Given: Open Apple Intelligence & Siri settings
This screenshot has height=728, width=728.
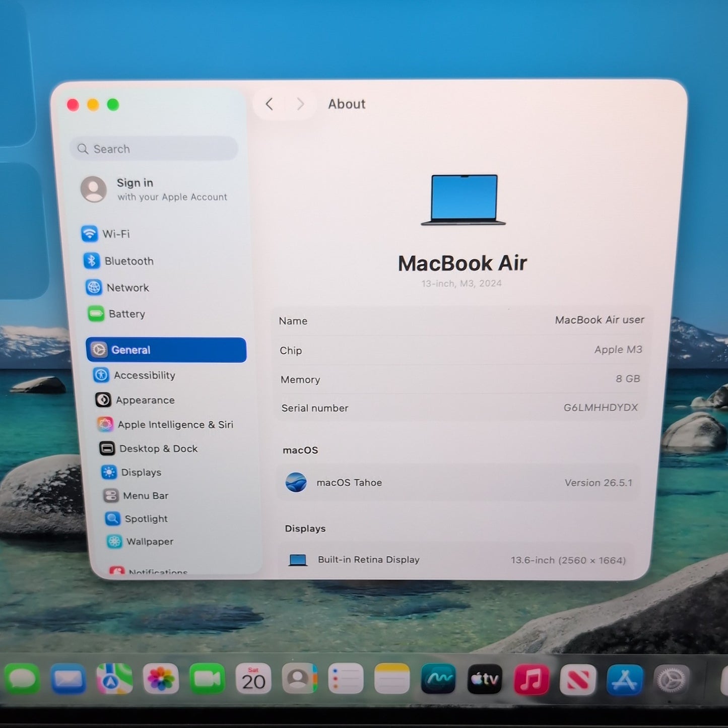Looking at the screenshot, I should pos(165,424).
